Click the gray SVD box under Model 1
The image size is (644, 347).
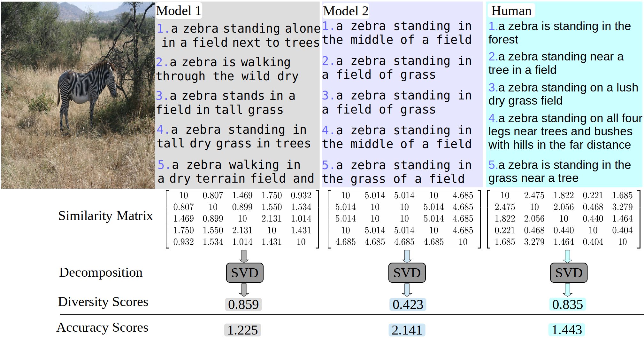coord(245,273)
